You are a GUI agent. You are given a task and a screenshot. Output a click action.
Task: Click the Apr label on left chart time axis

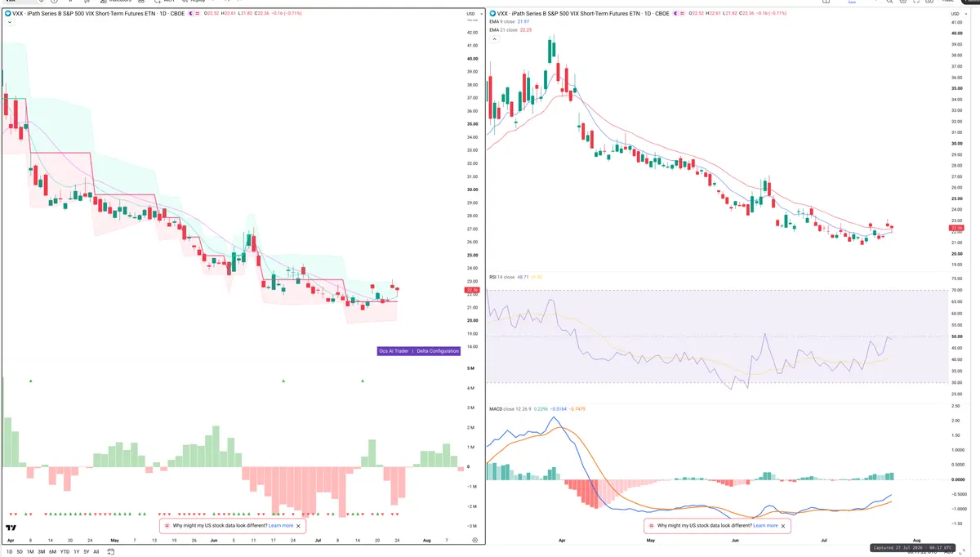(10, 541)
